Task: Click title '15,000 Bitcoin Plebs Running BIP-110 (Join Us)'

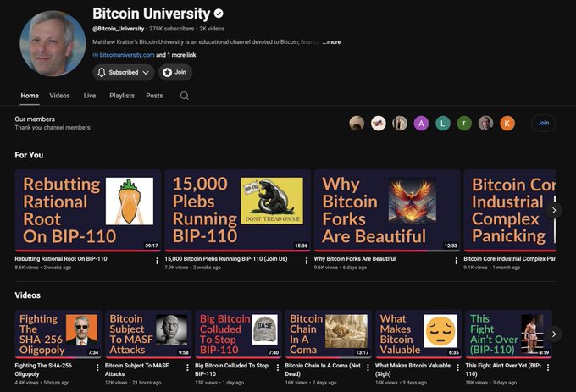Action: click(x=226, y=259)
